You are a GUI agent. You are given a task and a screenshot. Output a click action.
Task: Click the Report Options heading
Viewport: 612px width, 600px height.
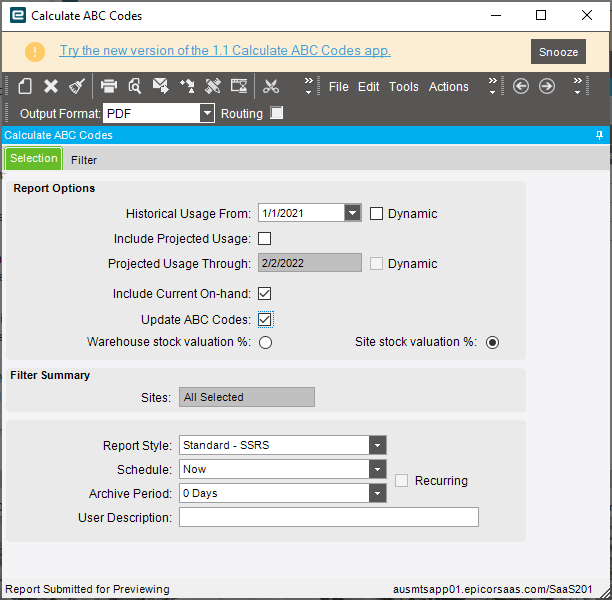pyautogui.click(x=54, y=188)
